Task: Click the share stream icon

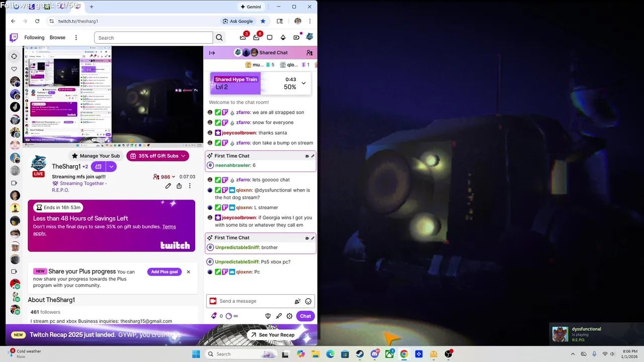Action: point(179,186)
